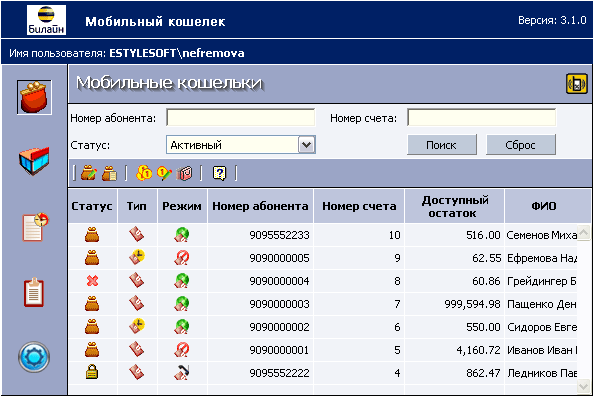Screen dimensions: 595x398
Task: Sort by Номер абонента column header
Action: [x=260, y=206]
